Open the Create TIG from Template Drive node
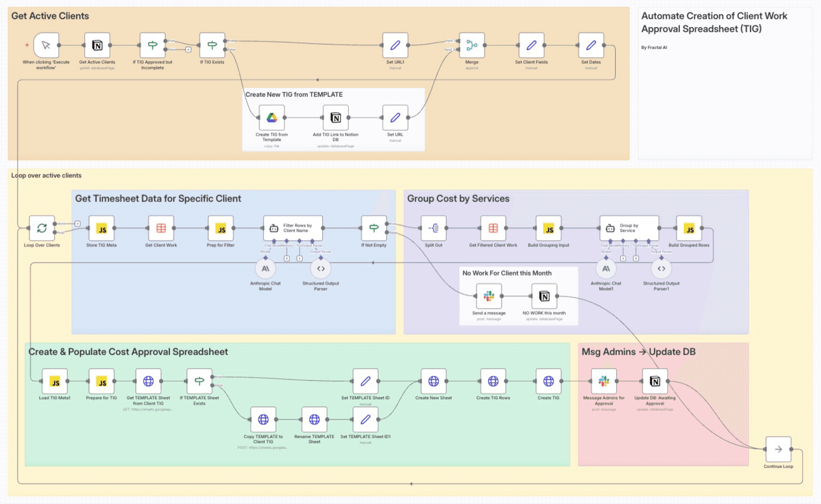The width and height of the screenshot is (821, 504). pyautogui.click(x=272, y=118)
